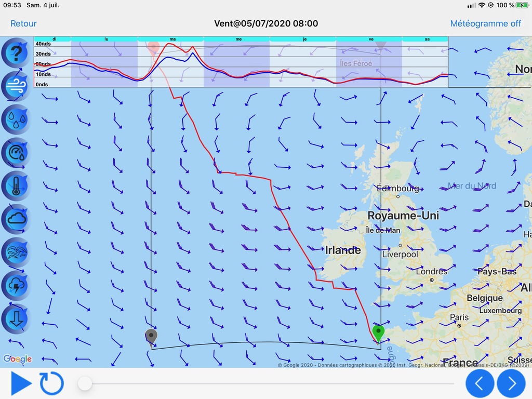This screenshot has width=532, height=399.
Task: Tap the Édimbourg city label
Action: (x=397, y=188)
